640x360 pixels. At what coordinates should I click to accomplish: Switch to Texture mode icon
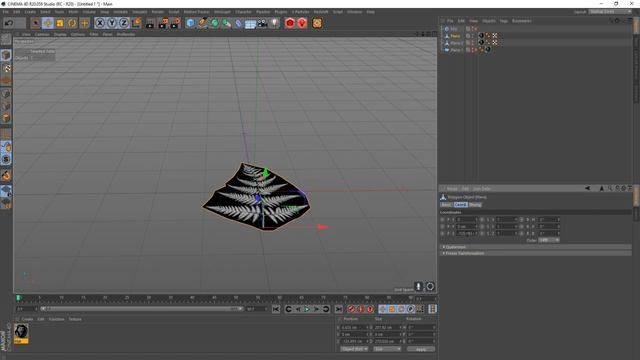click(x=6, y=68)
